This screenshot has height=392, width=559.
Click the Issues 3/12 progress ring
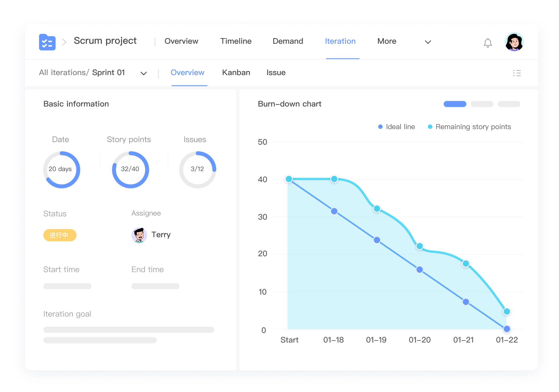click(198, 170)
